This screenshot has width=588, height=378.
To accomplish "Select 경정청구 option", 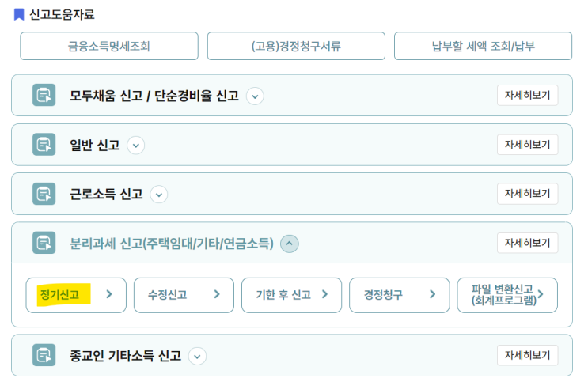I will (x=399, y=295).
